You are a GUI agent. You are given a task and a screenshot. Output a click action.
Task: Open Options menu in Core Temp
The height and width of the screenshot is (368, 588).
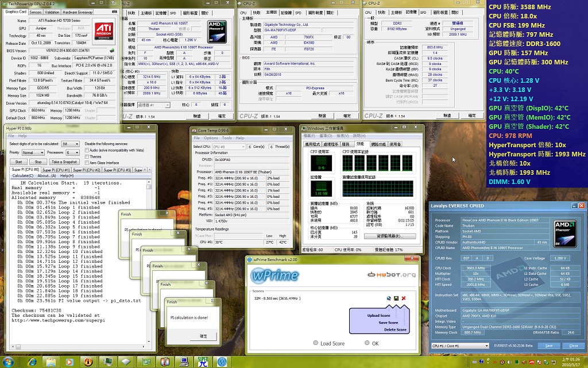coord(211,138)
